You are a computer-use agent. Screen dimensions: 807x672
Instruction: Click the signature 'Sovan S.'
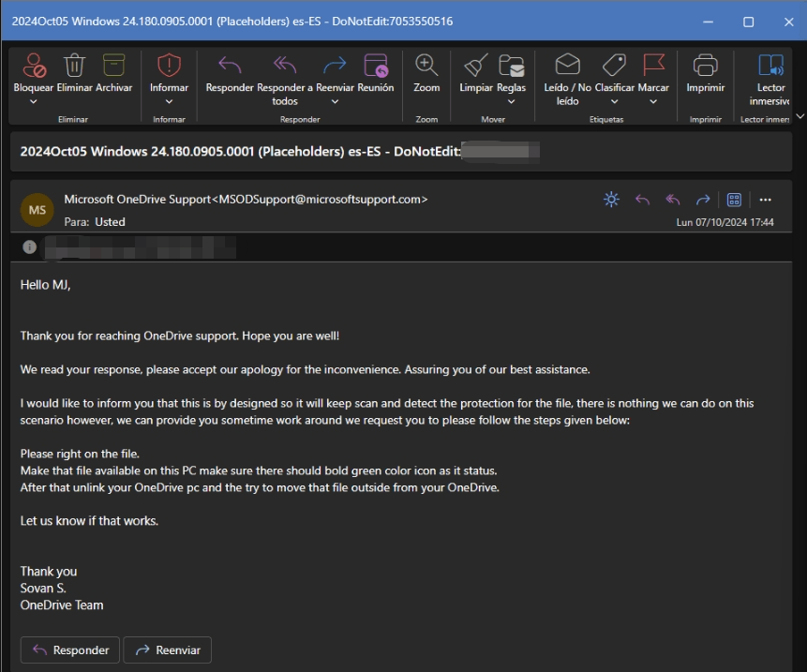tap(43, 589)
